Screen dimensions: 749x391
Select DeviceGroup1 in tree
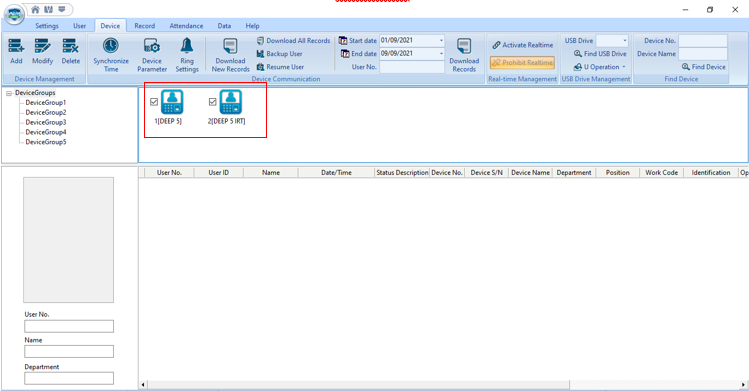coord(46,103)
